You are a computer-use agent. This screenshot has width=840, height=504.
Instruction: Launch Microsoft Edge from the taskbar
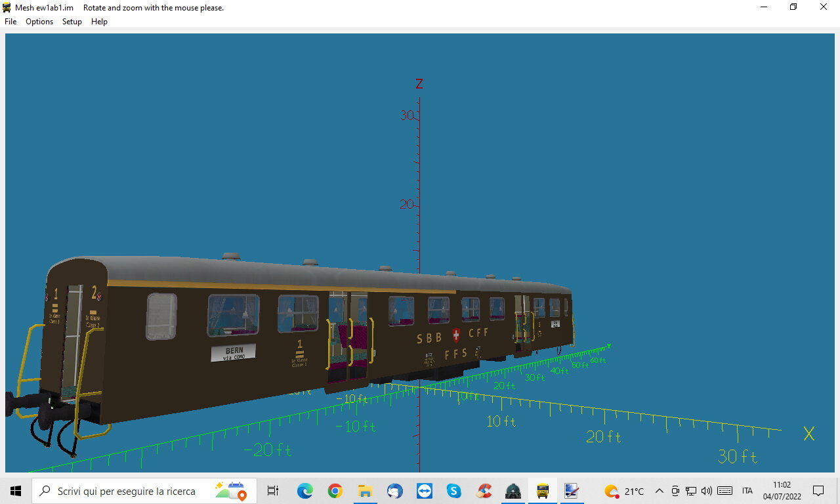(304, 491)
